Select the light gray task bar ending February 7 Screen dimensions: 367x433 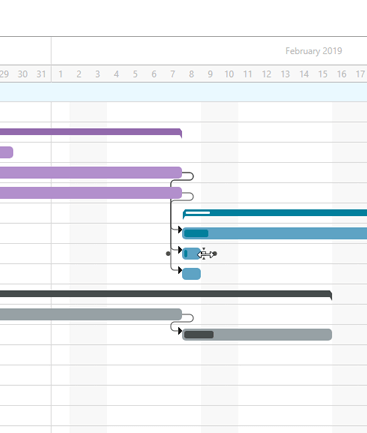(x=91, y=314)
